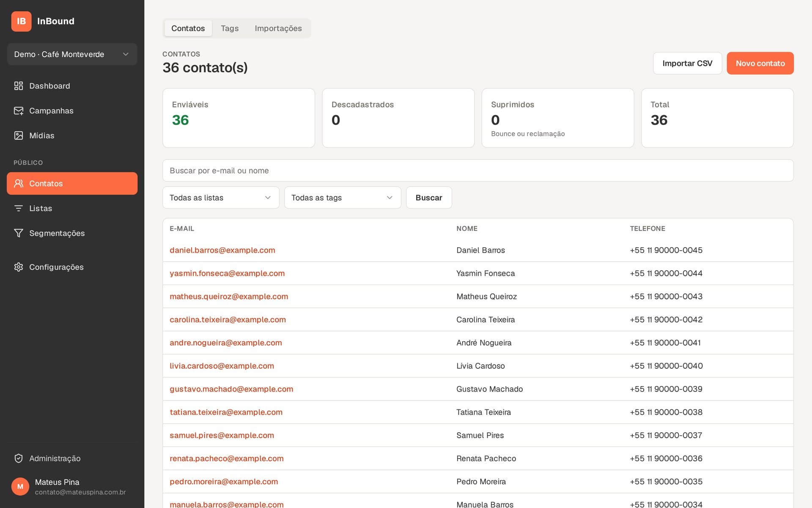Viewport: 812px width, 508px height.
Task: Click the Segmentações funnel icon
Action: 19,233
